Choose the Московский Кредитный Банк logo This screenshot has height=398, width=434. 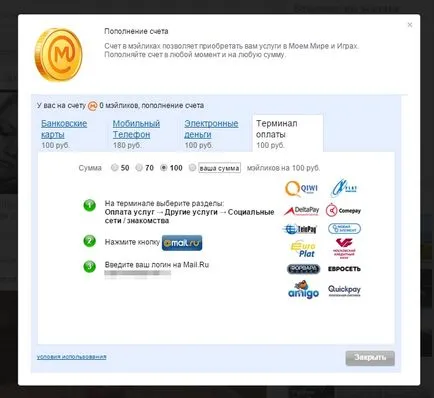tap(344, 249)
